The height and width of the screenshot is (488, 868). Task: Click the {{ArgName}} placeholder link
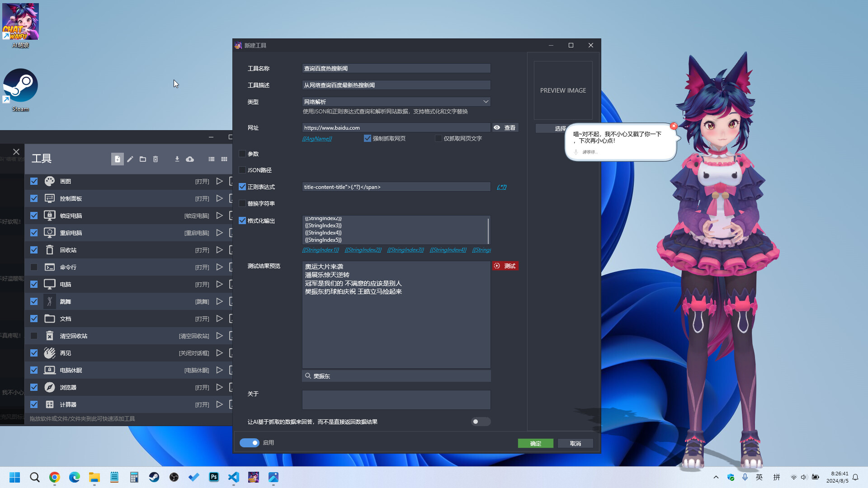click(x=317, y=139)
